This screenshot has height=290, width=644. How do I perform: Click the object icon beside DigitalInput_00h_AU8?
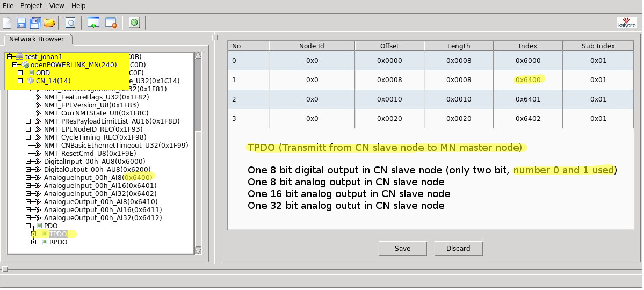point(38,162)
